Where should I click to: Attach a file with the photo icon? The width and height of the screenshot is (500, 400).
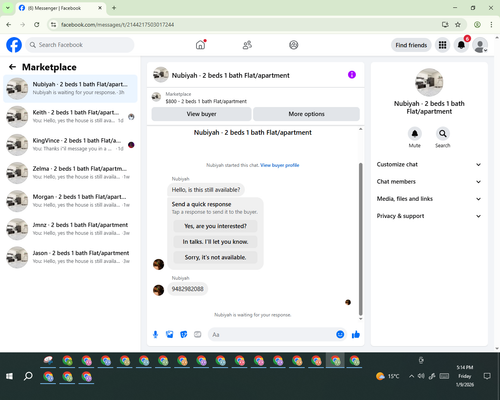tap(169, 334)
